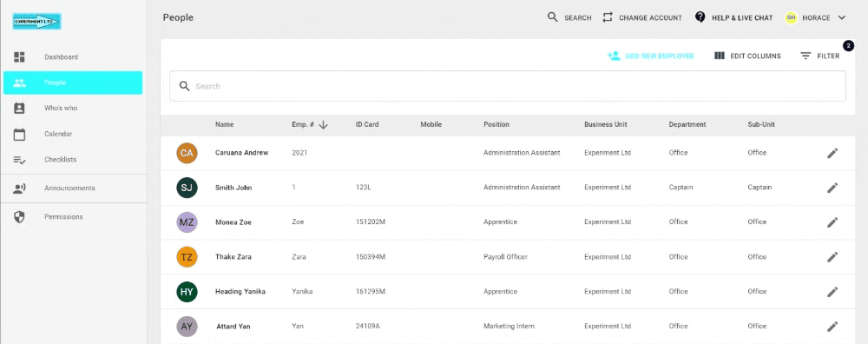Click the Edit Columns bars icon
Screen dimensions: 868x344
click(x=720, y=56)
